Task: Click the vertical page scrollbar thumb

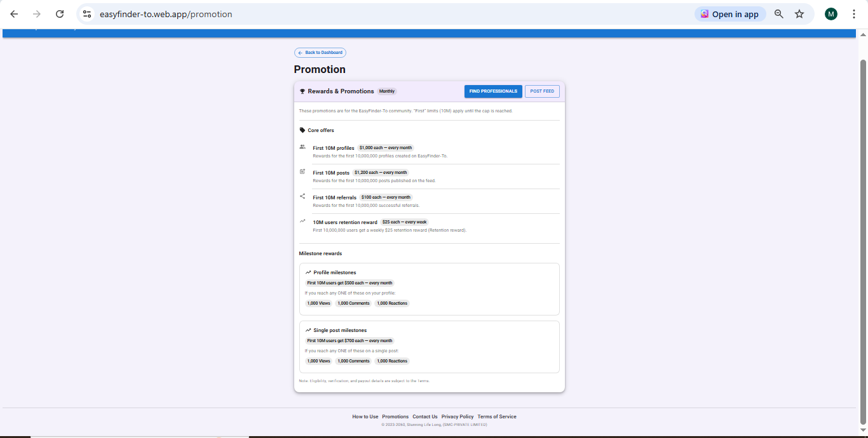Action: point(863,241)
